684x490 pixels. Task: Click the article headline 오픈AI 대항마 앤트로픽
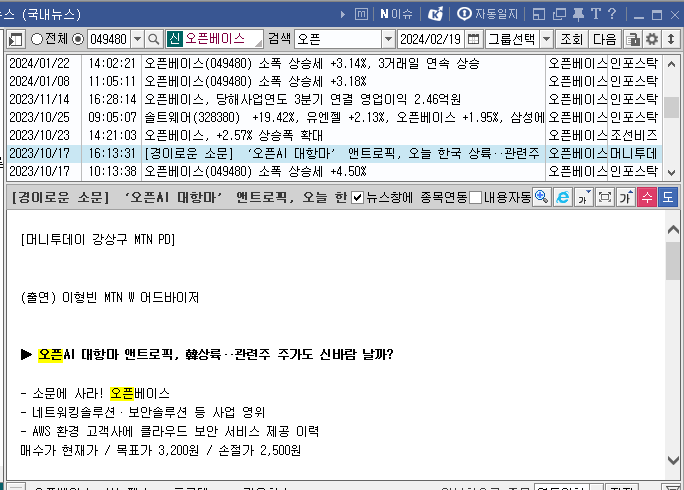click(x=215, y=354)
